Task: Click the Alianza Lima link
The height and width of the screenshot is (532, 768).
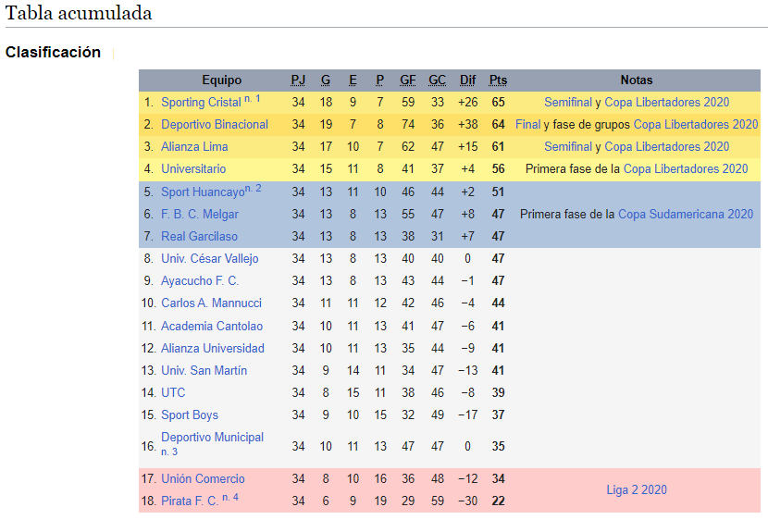Action: (194, 146)
